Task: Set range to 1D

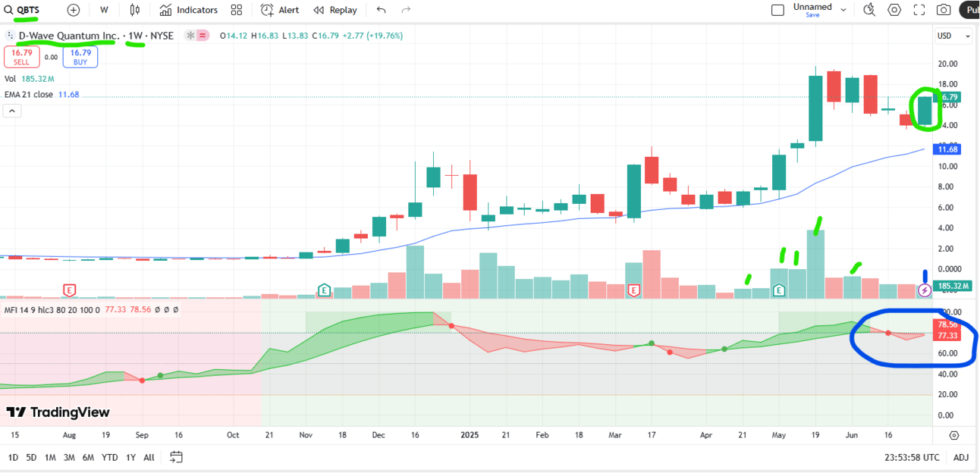Action: (13, 457)
